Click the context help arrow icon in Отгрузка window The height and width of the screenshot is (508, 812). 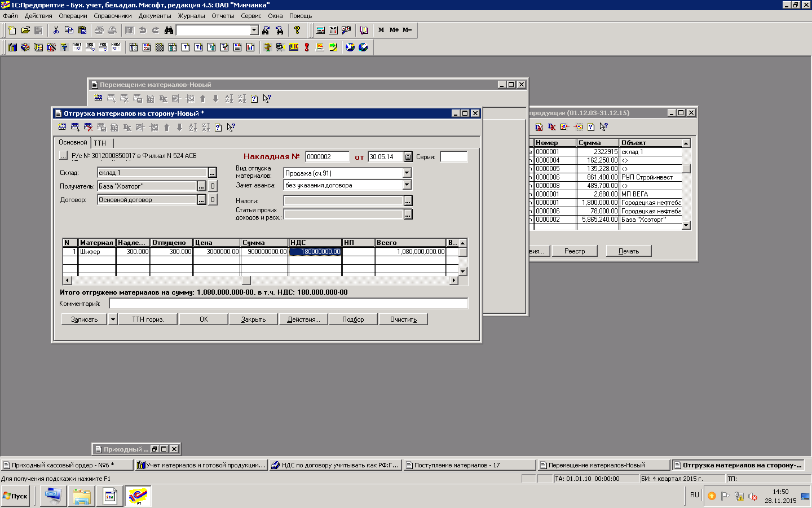click(x=231, y=128)
